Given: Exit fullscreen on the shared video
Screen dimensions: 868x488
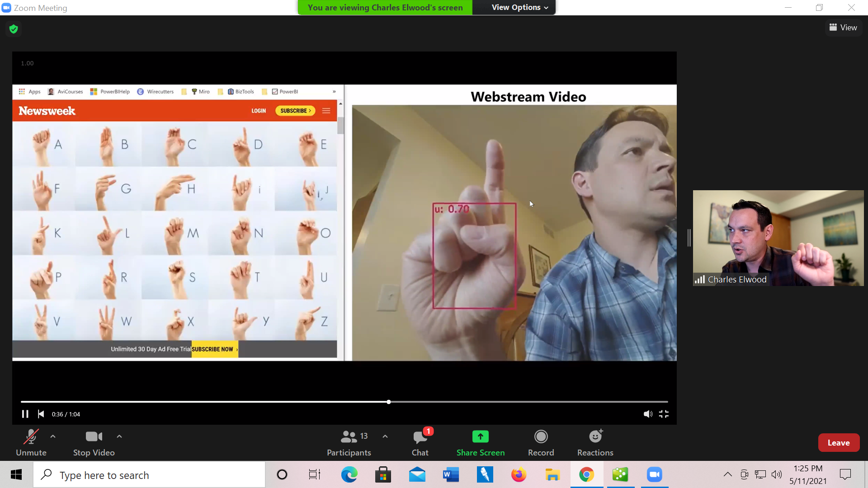Looking at the screenshot, I should 663,414.
